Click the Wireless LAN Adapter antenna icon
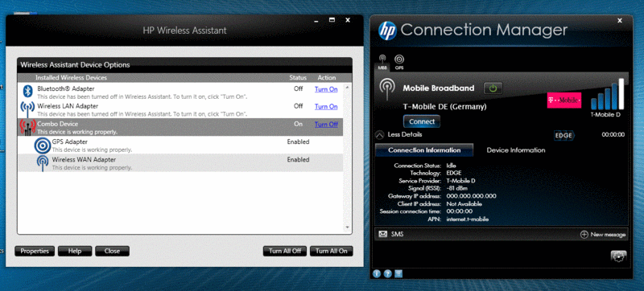 click(27, 109)
